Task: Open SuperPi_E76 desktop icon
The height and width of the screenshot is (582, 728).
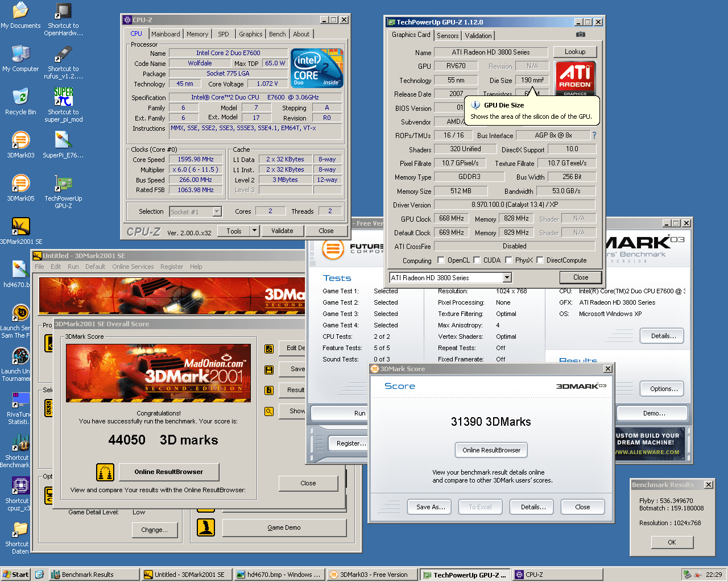Action: [x=63, y=145]
